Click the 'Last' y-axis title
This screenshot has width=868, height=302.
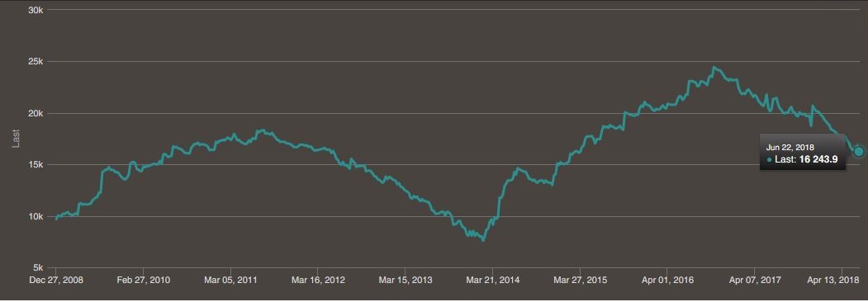(x=16, y=139)
